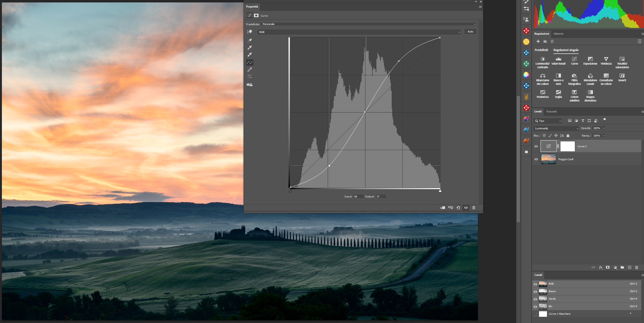Image resolution: width=644 pixels, height=323 pixels.
Task: Open the RGB channel dropdown in Curve
Action: [x=359, y=32]
